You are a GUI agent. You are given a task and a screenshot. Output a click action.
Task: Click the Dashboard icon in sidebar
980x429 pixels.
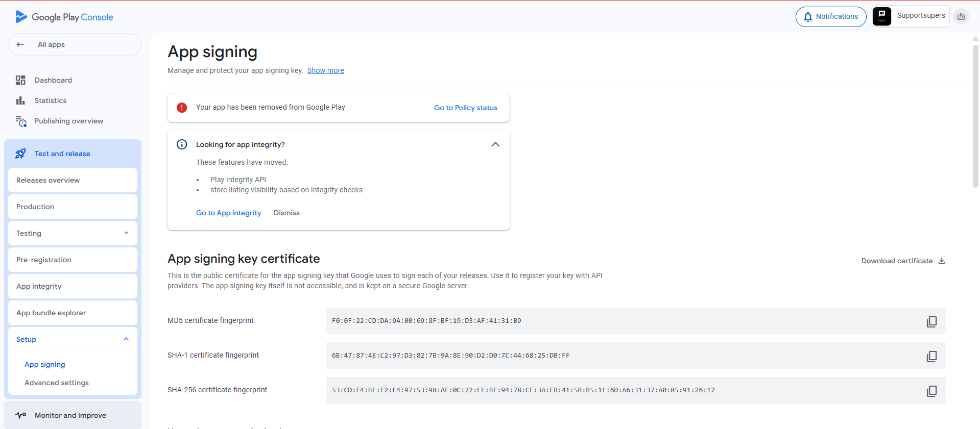(x=20, y=80)
